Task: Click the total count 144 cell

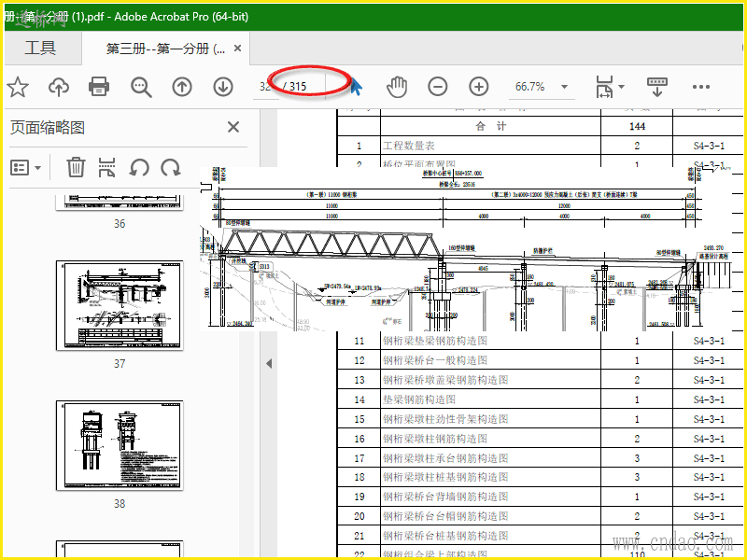Action: [637, 126]
